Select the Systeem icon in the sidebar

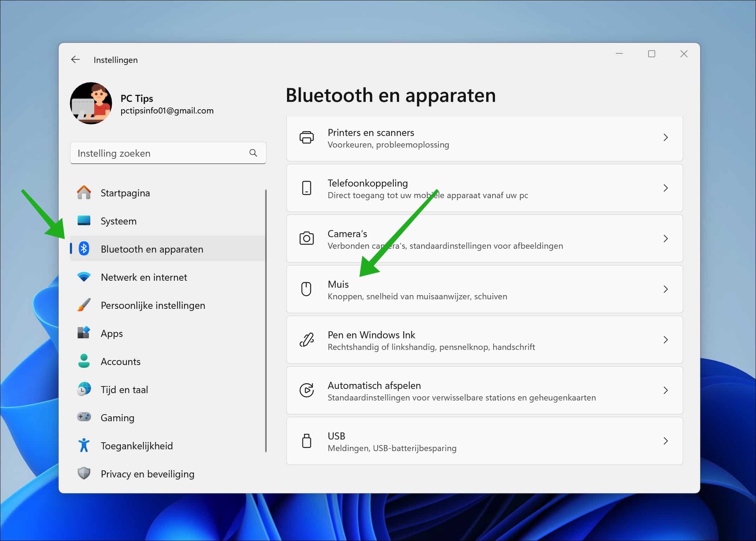[x=84, y=221]
